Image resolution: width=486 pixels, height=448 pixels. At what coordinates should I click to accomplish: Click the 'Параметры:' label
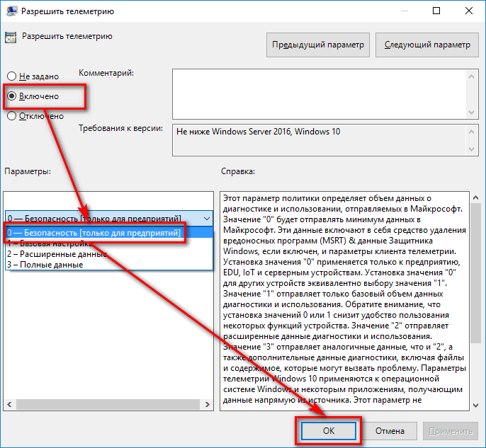28,171
